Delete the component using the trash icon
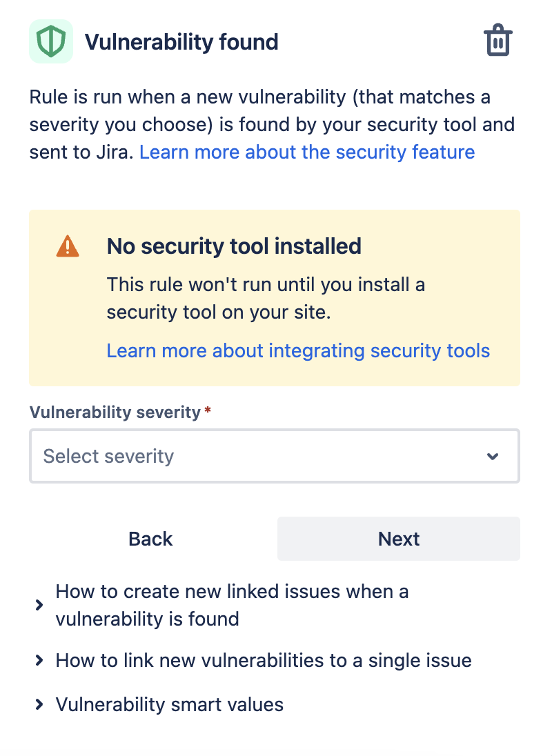552x756 pixels. (497, 40)
